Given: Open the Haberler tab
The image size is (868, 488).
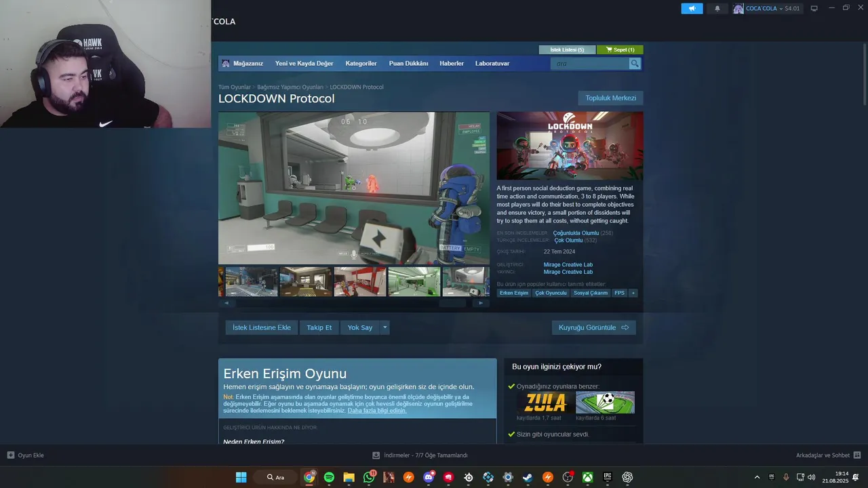Looking at the screenshot, I should tap(452, 64).
